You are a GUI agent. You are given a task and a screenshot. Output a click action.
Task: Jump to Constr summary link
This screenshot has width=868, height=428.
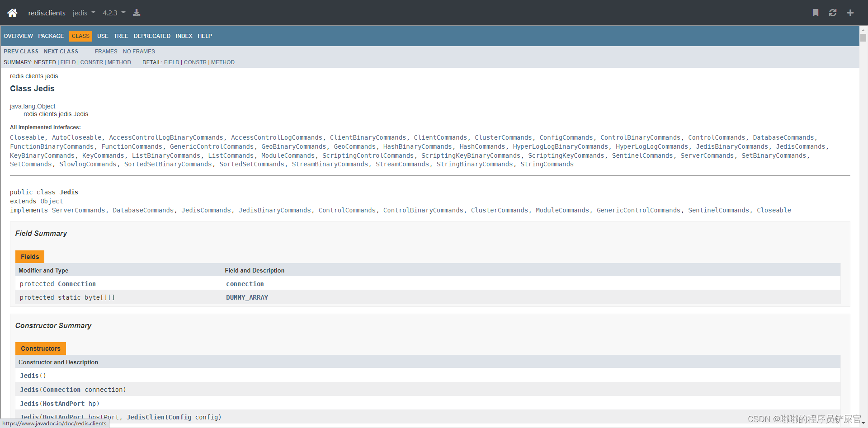(x=92, y=62)
